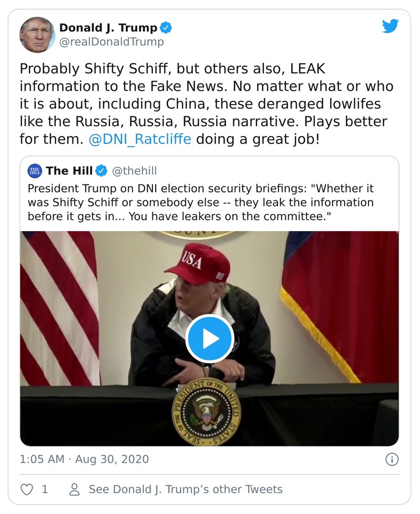Click the Twitter bird logo
420x514 pixels.
390,26
